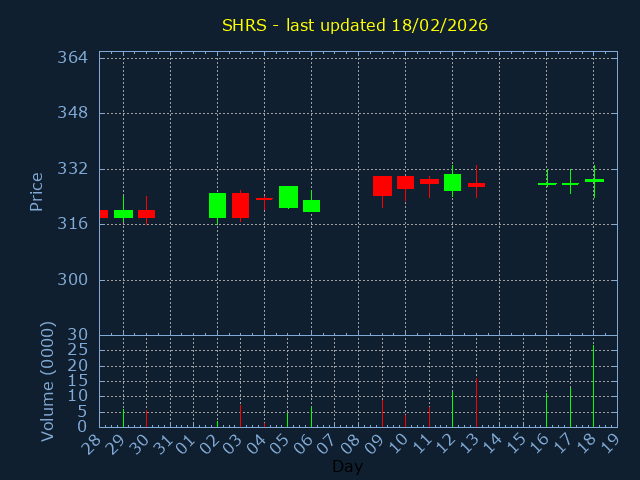640x480 pixels.
Task: Click the SHRS last updated chart title
Action: [x=355, y=25]
